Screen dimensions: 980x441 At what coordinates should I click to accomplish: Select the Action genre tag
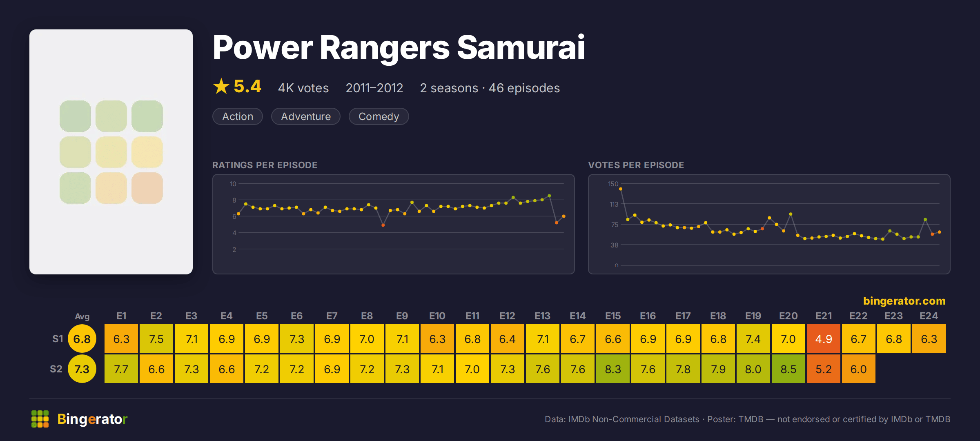click(238, 116)
